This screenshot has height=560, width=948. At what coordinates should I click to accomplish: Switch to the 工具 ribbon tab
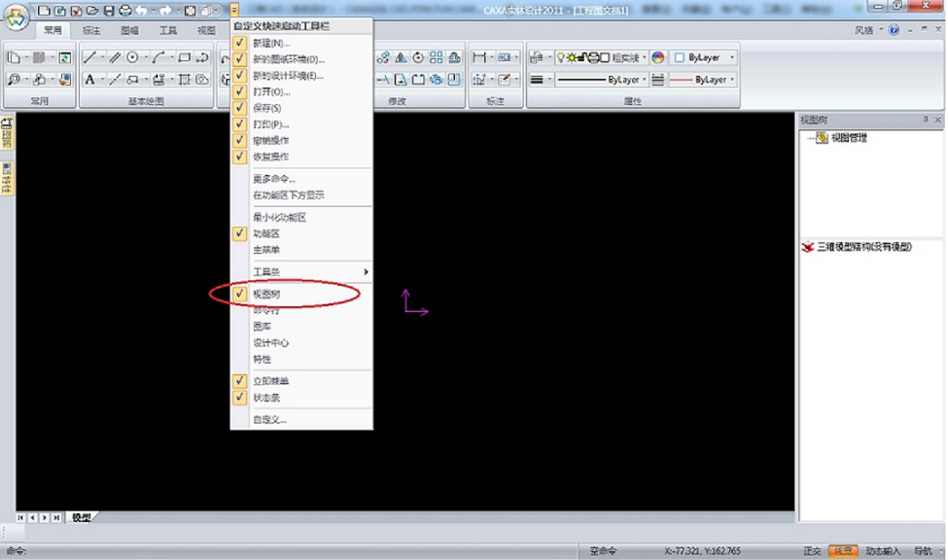click(x=168, y=30)
